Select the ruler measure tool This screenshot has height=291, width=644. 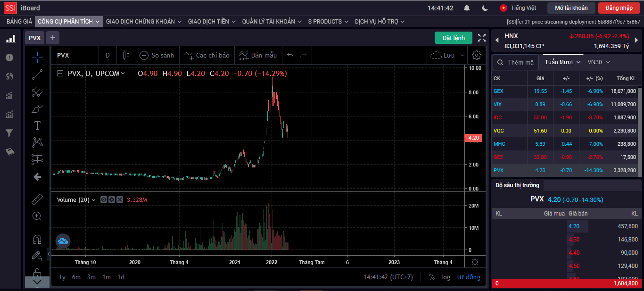click(37, 200)
